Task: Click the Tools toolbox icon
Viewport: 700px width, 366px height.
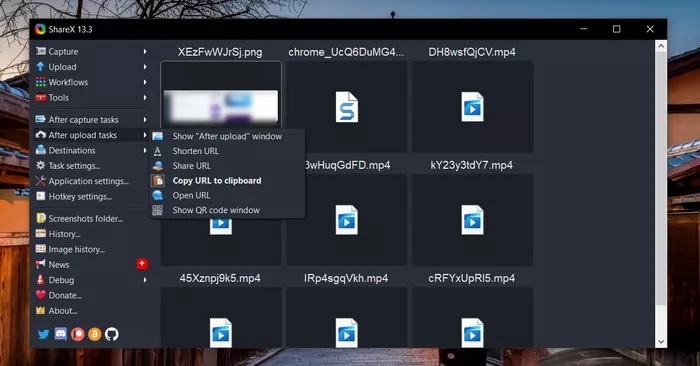Action: [41, 97]
